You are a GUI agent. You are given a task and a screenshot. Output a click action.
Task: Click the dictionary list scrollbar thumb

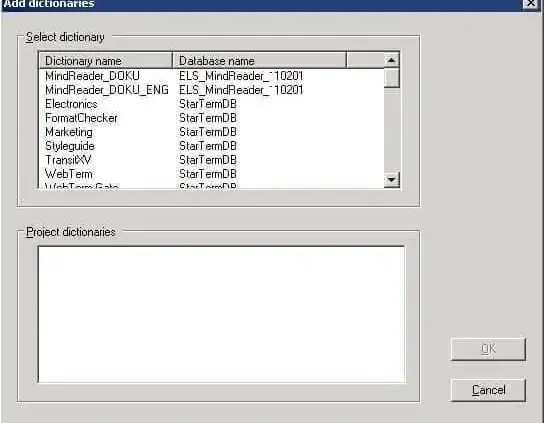tap(392, 78)
